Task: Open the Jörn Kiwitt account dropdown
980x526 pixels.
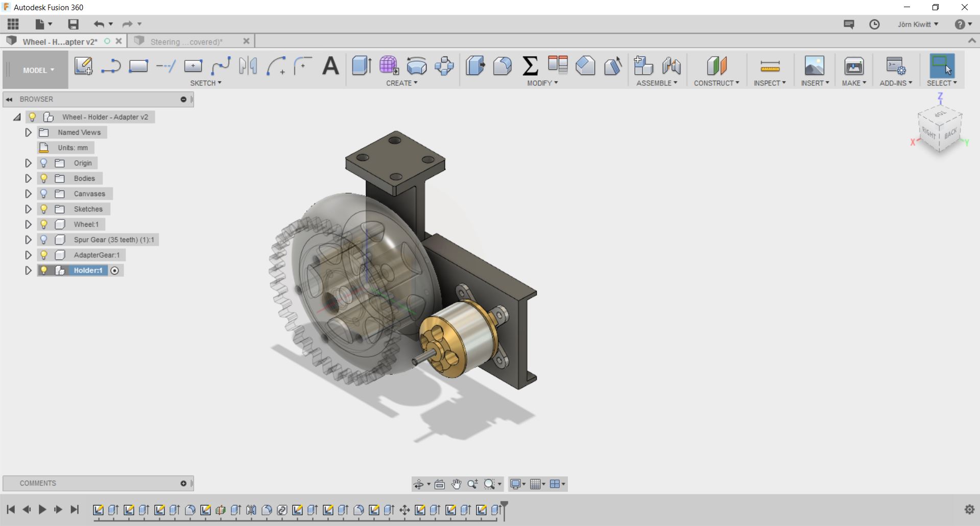Action: pos(918,25)
